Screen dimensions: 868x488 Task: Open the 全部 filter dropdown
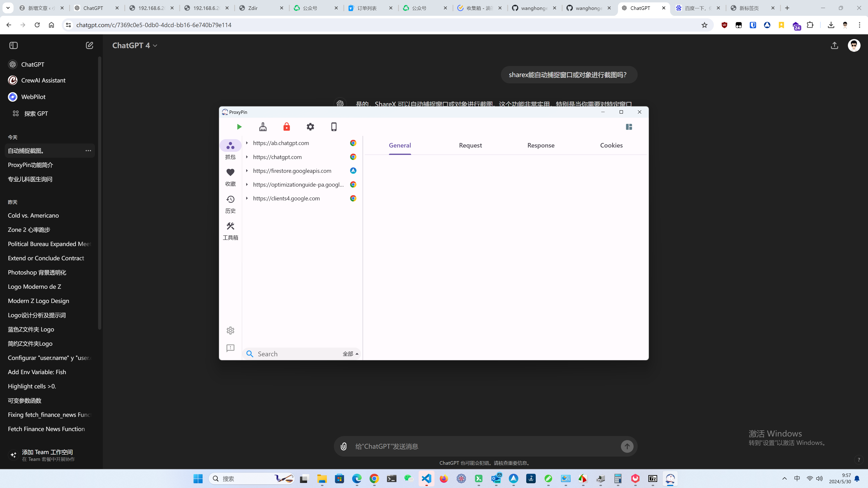click(x=350, y=354)
